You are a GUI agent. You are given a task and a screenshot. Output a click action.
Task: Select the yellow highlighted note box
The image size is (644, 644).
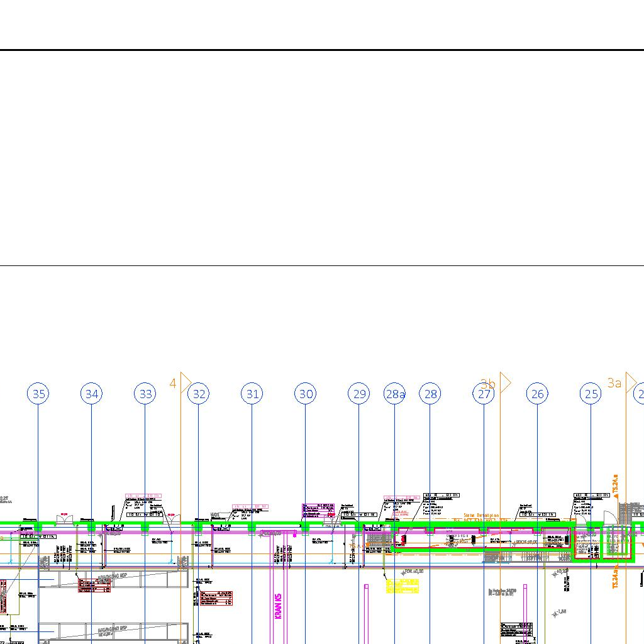tap(402, 586)
